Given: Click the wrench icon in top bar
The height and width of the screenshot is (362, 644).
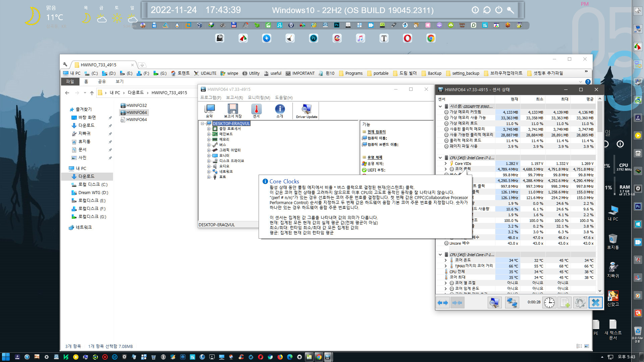Looking at the screenshot, I should point(511,10).
